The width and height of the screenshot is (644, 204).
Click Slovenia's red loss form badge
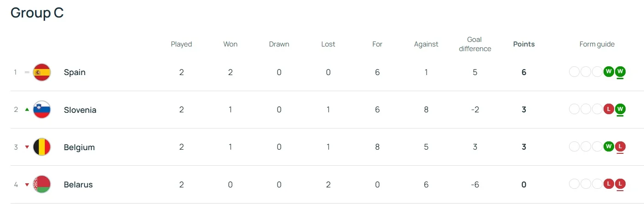click(609, 109)
